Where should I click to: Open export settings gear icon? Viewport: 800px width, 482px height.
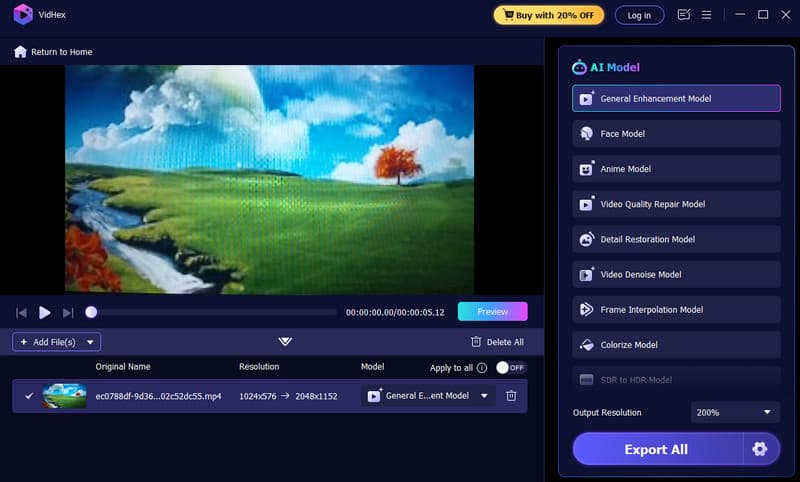[760, 449]
